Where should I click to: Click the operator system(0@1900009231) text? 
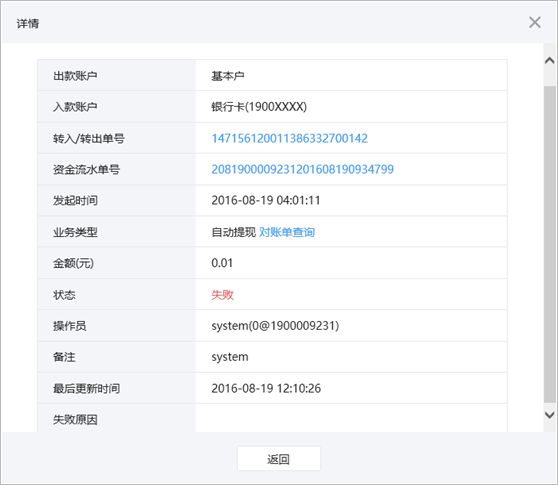pyautogui.click(x=275, y=326)
